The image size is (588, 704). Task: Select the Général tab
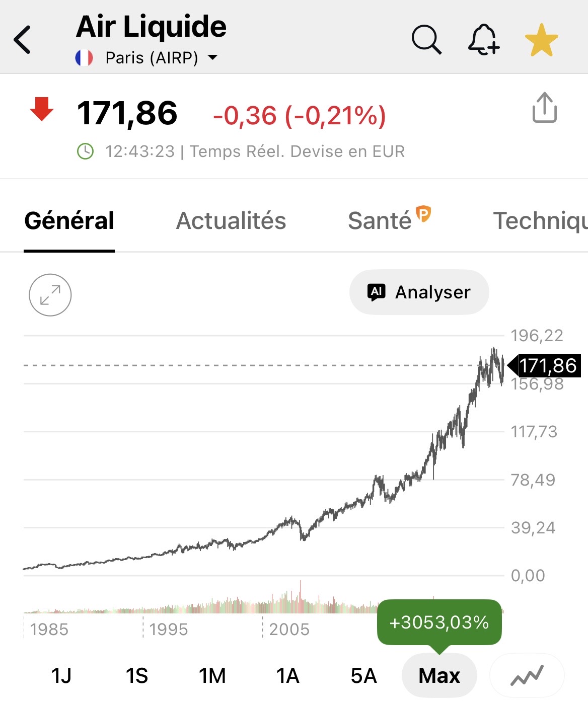[69, 221]
